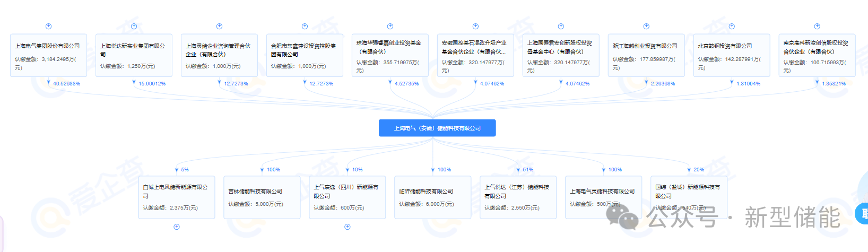Click blue floating button at right edge
The width and height of the screenshot is (868, 252).
862,214
